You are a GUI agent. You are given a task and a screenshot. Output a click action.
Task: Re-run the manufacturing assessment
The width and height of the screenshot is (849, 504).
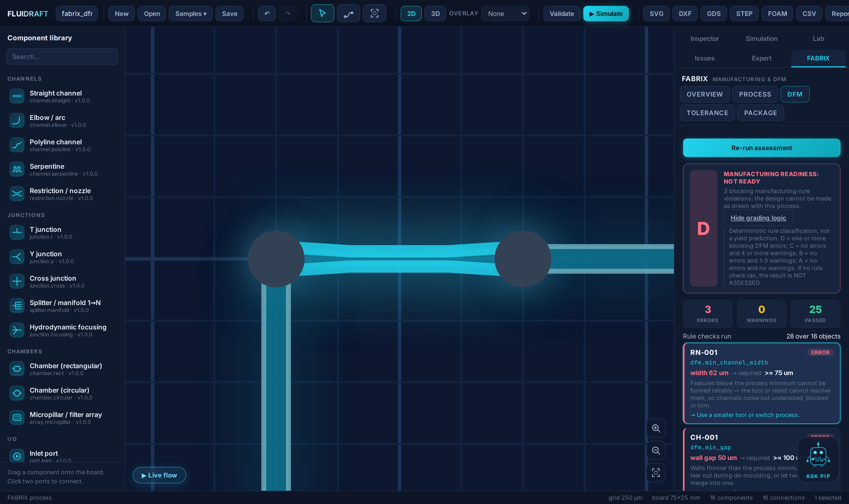[x=761, y=147]
